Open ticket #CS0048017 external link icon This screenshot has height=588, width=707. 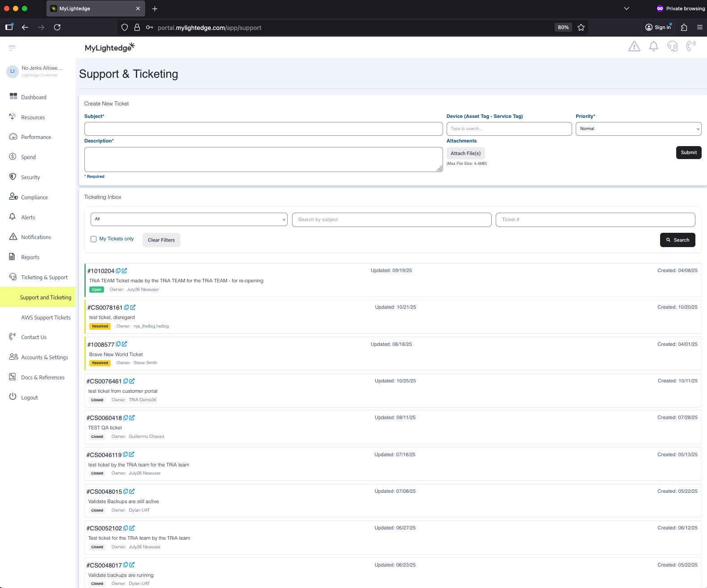[x=132, y=565]
